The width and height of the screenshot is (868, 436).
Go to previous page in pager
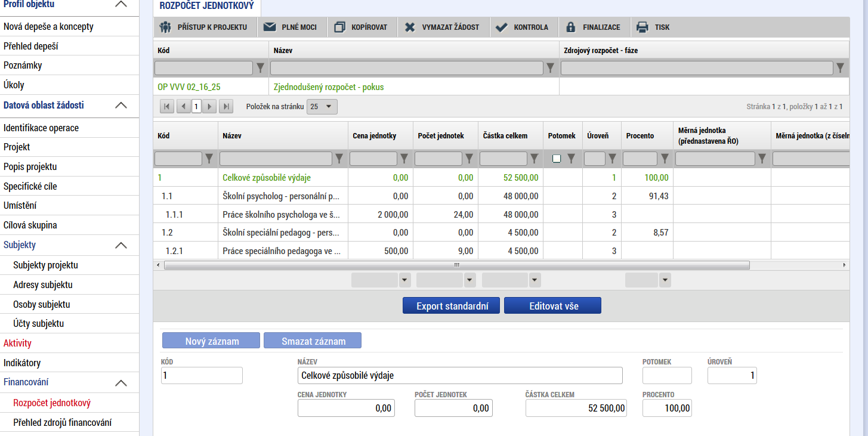(184, 107)
